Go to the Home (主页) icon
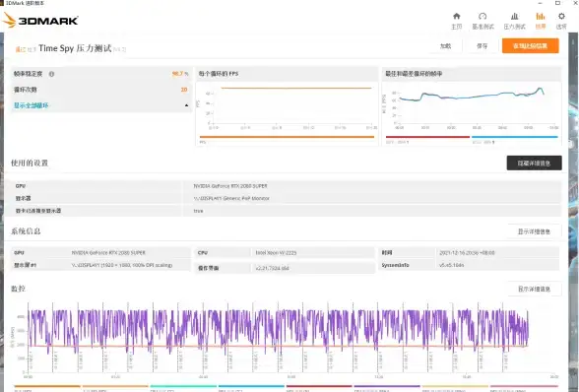Image resolution: width=579 pixels, height=392 pixels. pos(457,21)
